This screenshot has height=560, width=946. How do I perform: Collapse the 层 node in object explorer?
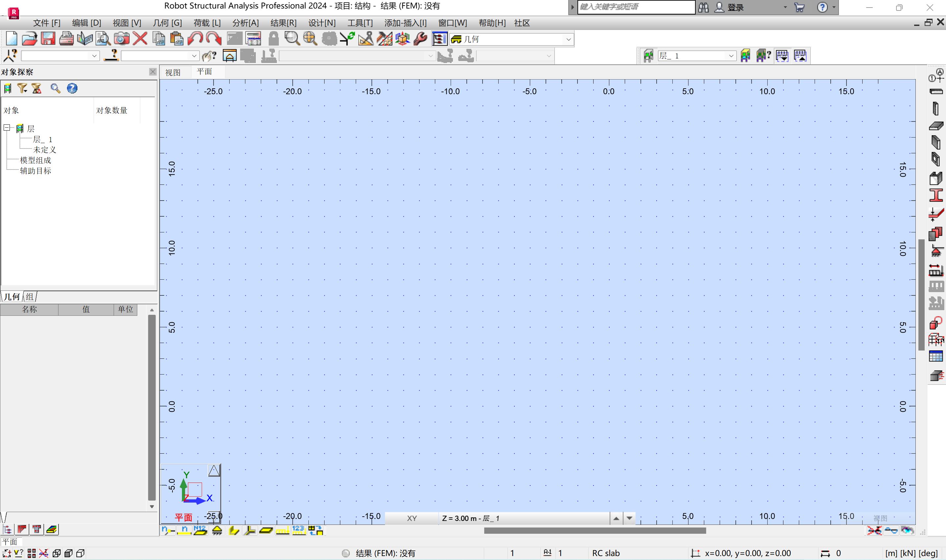click(7, 128)
